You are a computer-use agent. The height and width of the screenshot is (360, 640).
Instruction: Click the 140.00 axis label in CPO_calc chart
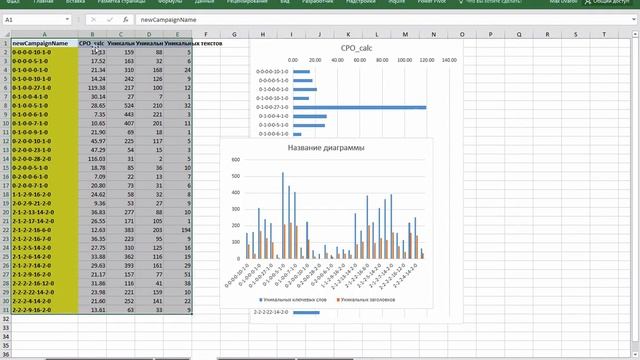[449, 60]
